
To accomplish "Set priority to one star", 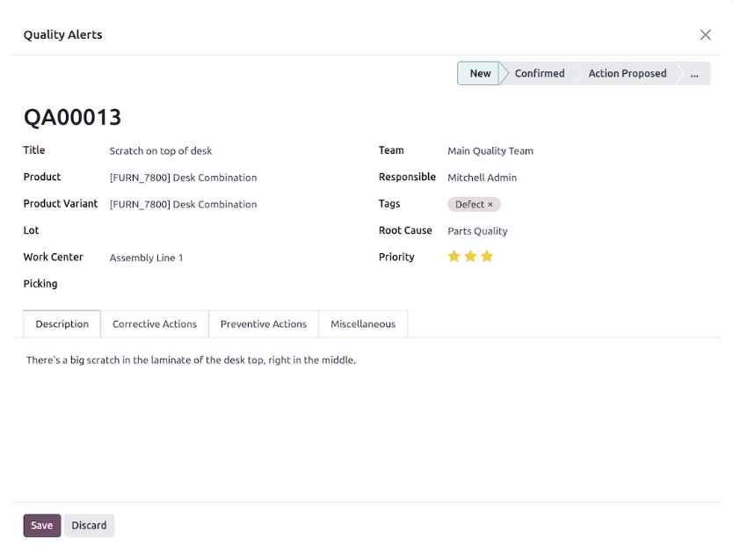I will [454, 257].
